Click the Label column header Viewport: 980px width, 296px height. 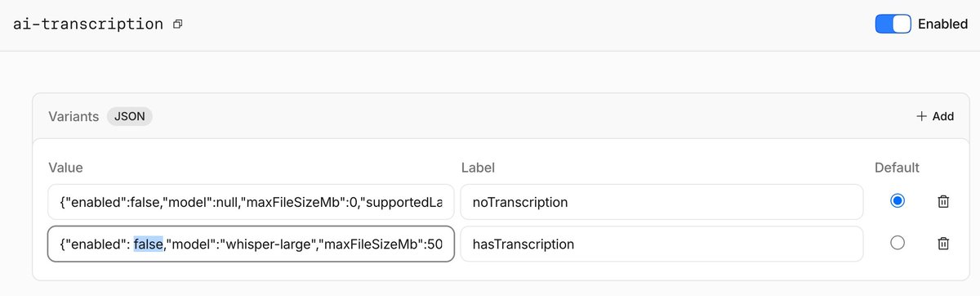(478, 168)
